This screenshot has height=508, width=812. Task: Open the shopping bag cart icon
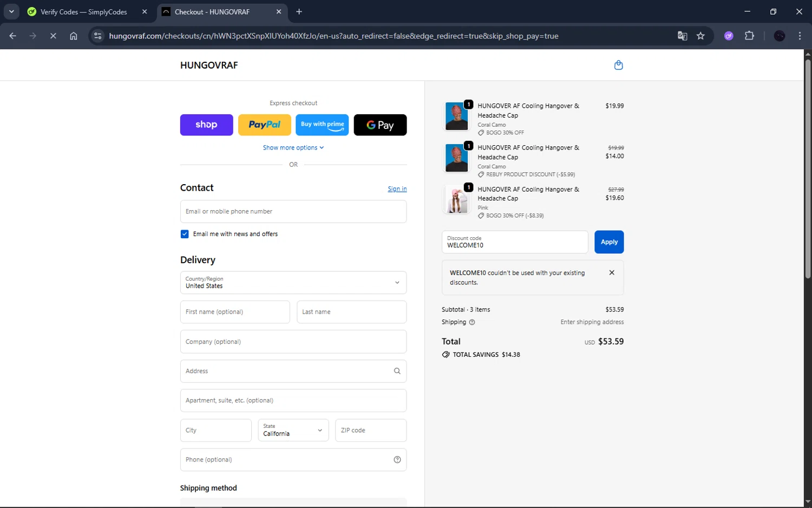[618, 66]
